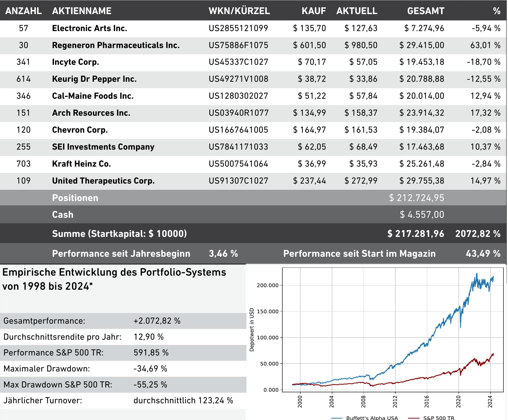Click ISIN US2855121099
The image size is (508, 420).
pos(239,28)
